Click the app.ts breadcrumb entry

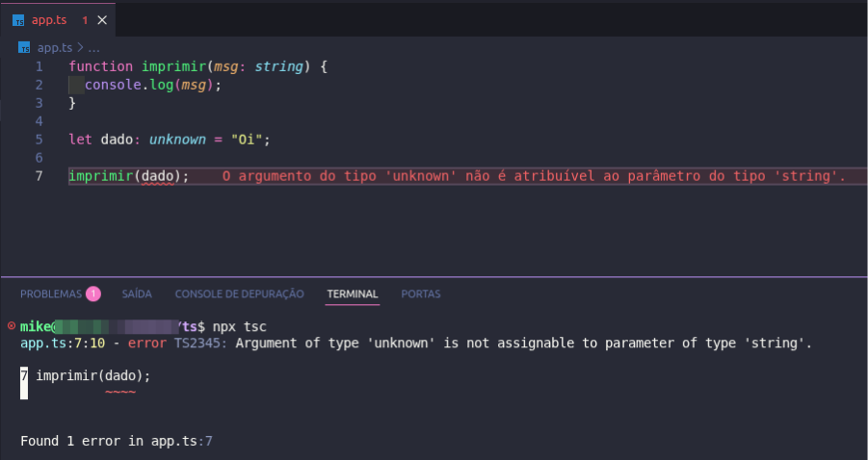pos(55,48)
